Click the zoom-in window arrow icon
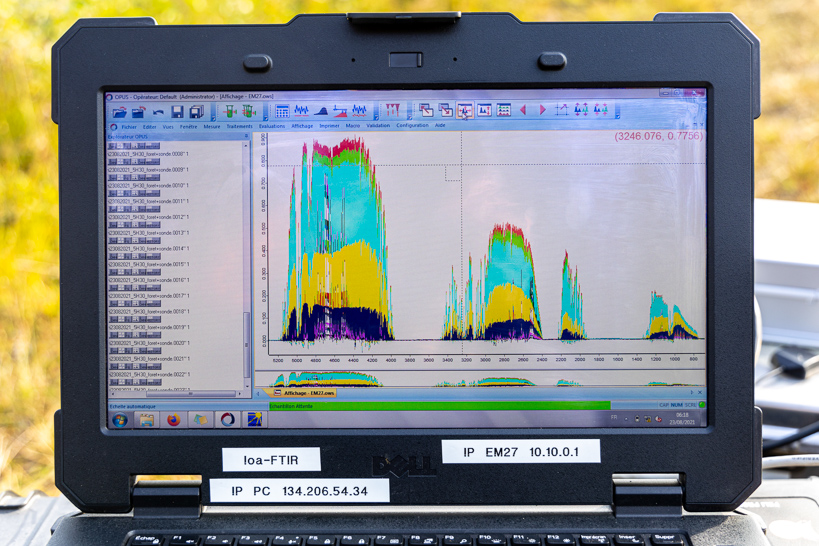This screenshot has width=819, height=546. coord(426,110)
